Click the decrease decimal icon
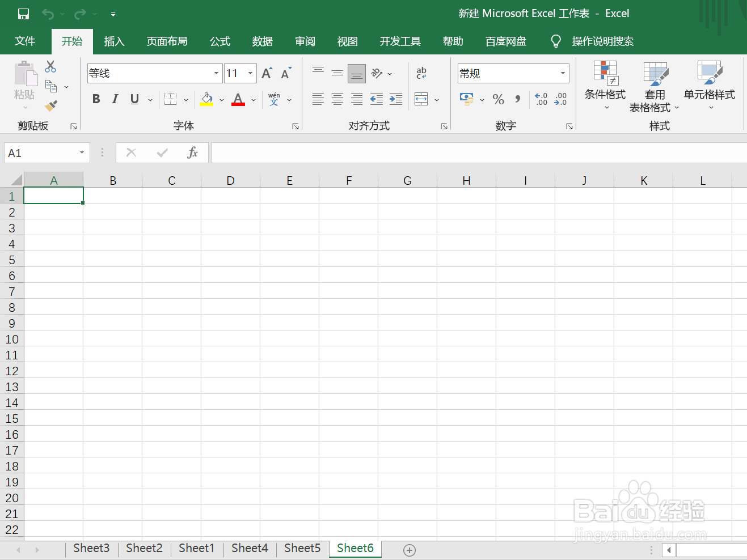Screen dimensions: 747x560 [x=560, y=99]
